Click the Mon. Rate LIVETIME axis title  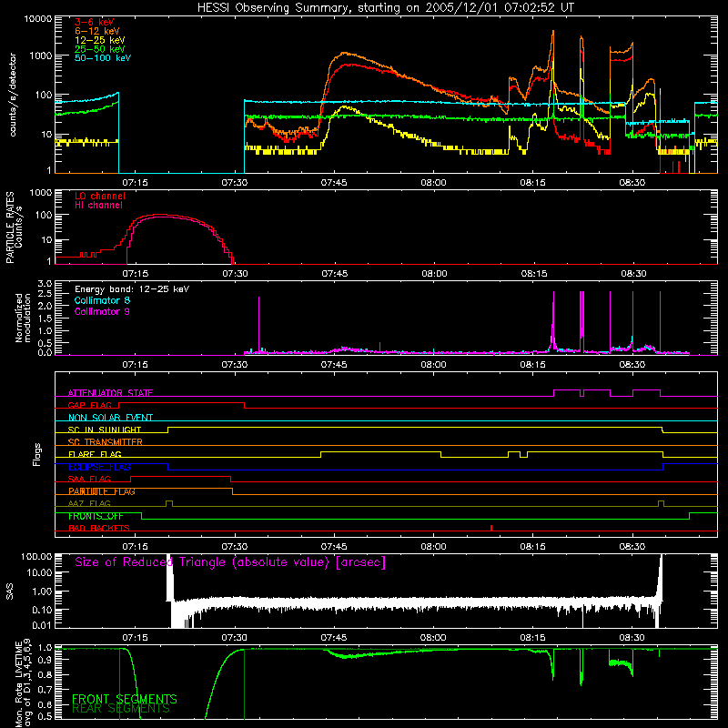[24, 682]
